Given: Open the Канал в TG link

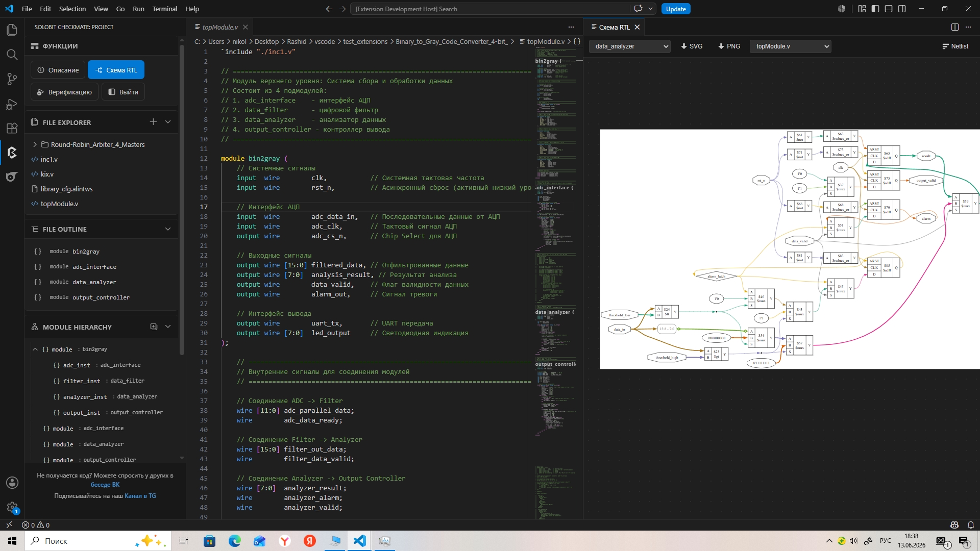Looking at the screenshot, I should click(x=140, y=496).
